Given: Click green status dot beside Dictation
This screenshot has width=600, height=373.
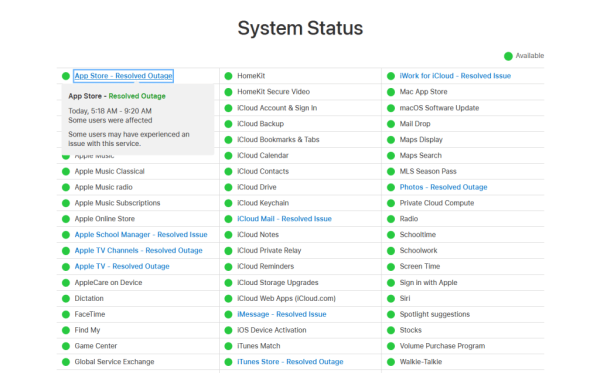Looking at the screenshot, I should point(66,298).
